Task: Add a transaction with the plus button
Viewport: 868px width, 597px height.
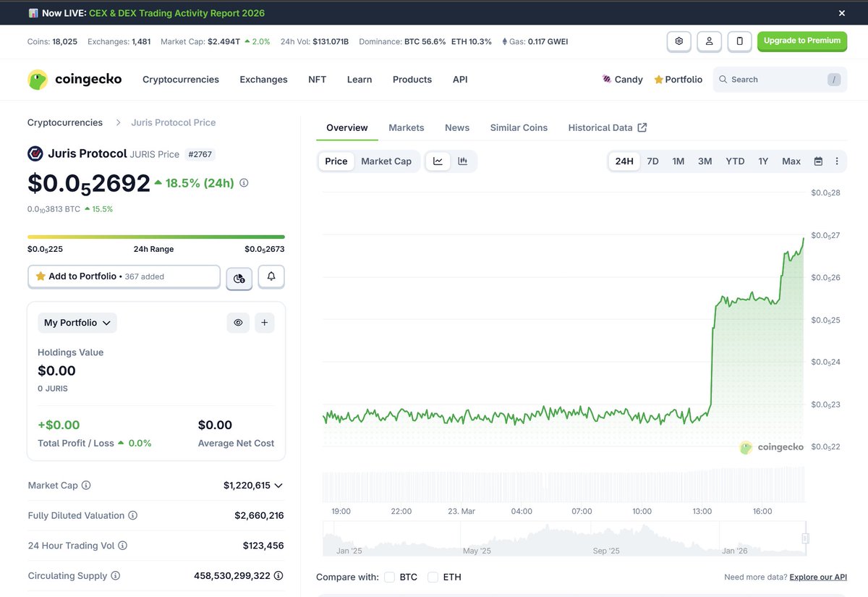Action: pyautogui.click(x=264, y=323)
